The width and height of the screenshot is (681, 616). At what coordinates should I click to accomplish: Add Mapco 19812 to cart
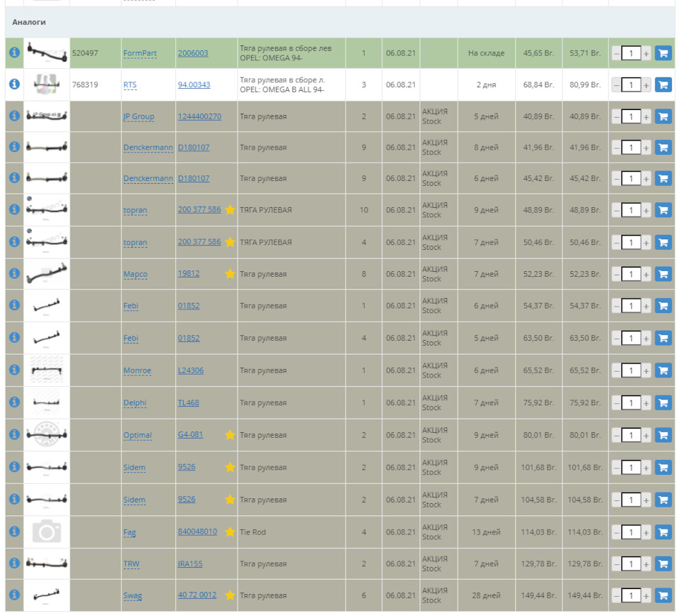(x=663, y=274)
